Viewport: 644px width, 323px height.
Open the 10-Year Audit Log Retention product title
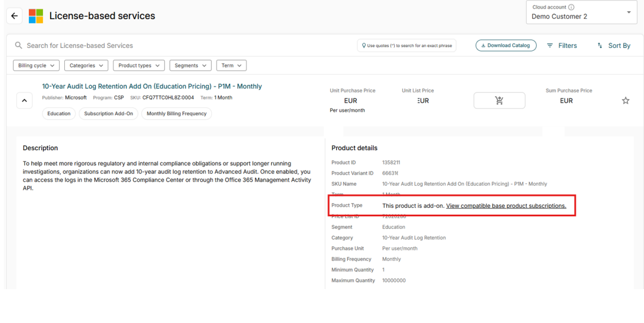coord(152,86)
